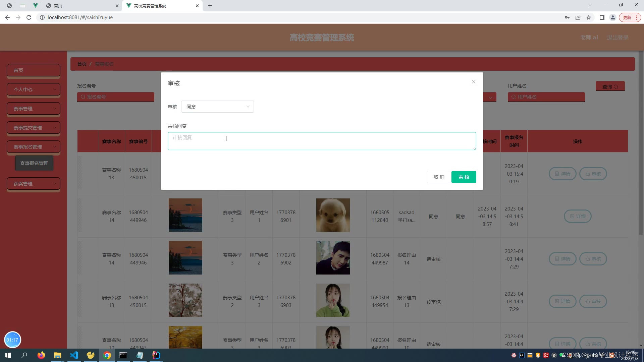The image size is (644, 362).
Task: Expand the 赛事管理 sidebar menu
Action: point(34,109)
